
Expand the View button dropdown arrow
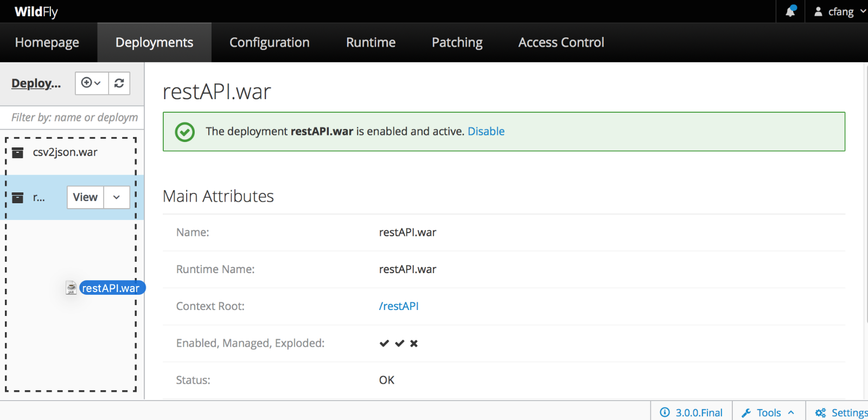coord(117,197)
